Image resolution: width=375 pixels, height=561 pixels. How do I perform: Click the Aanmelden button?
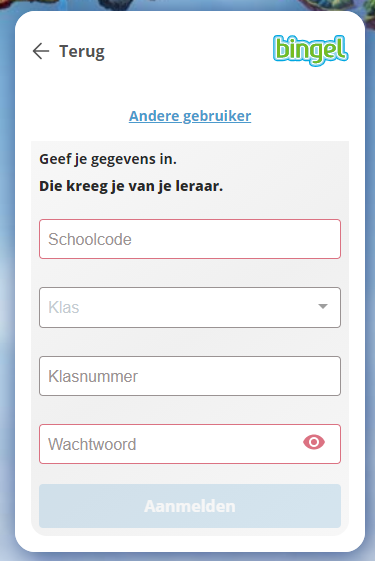pyautogui.click(x=190, y=506)
